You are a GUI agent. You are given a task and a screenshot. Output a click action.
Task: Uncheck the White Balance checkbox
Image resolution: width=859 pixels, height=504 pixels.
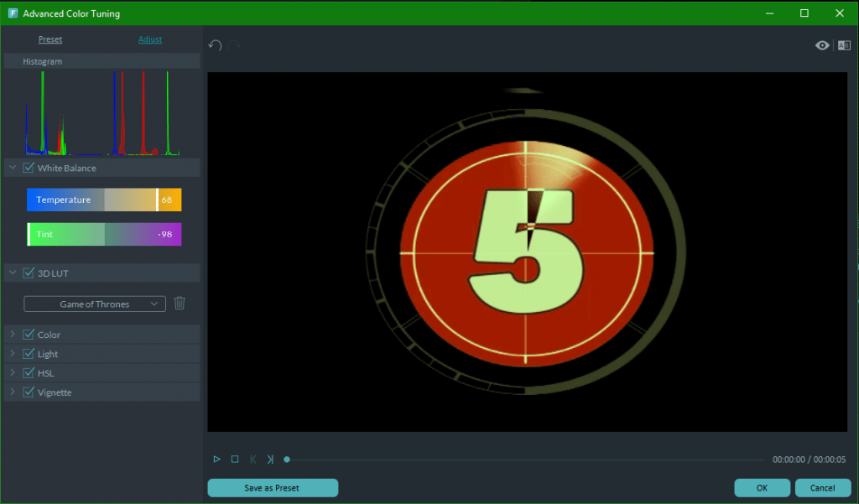tap(29, 168)
